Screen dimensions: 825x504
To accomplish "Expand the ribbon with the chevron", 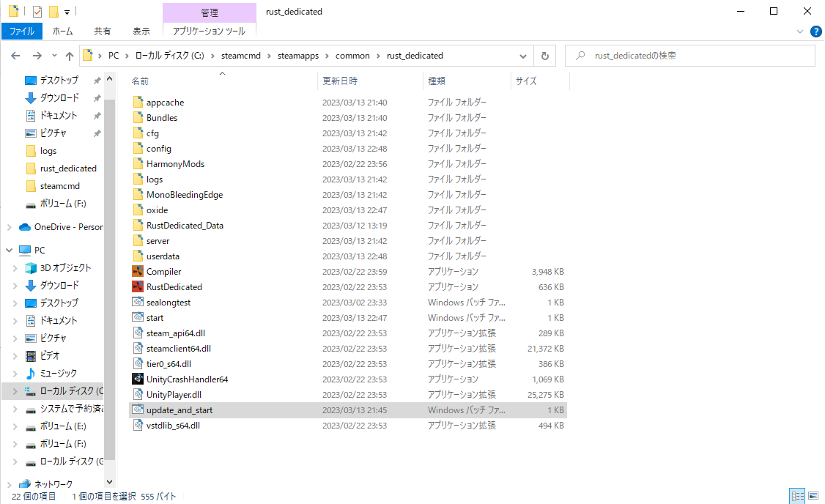I will coord(800,31).
